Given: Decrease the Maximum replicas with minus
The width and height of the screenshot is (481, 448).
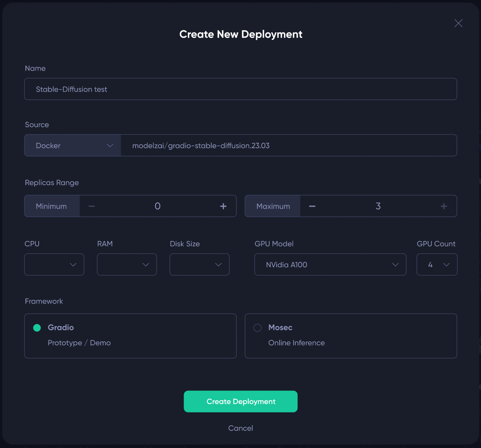Looking at the screenshot, I should [312, 206].
